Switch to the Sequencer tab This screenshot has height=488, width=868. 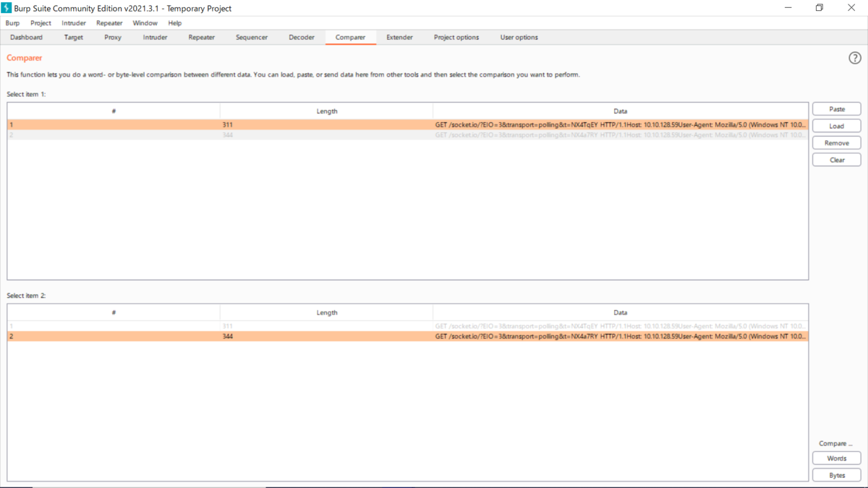pos(252,38)
